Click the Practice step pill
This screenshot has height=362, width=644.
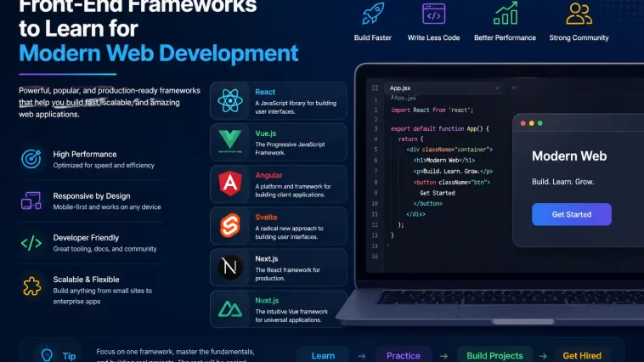[x=404, y=355]
